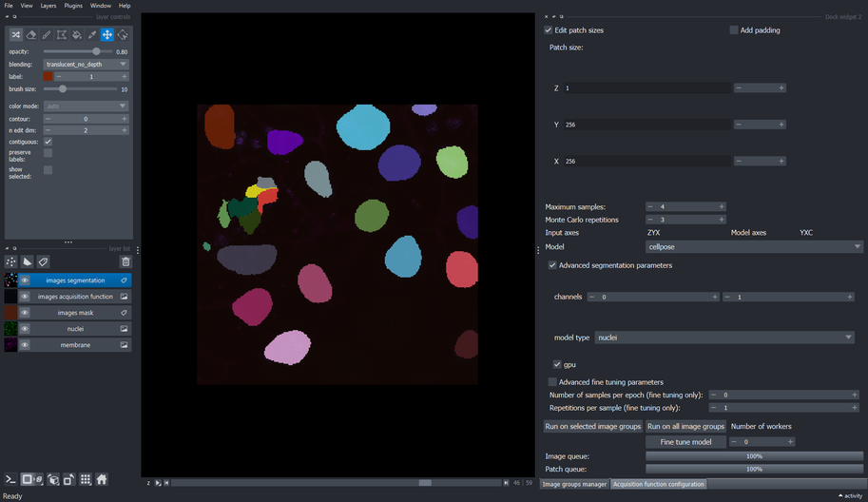Click labels type icon on images segmentation layer

(124, 280)
